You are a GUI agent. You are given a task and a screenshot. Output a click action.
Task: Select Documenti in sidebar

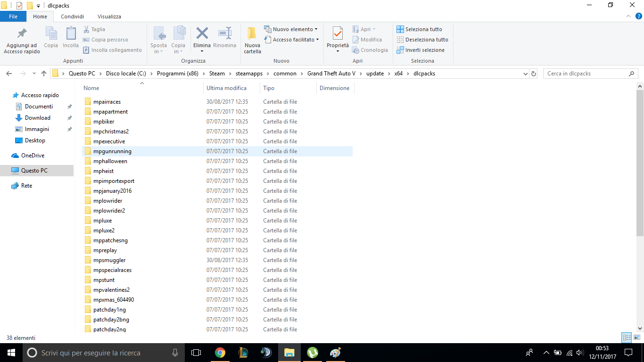[x=39, y=107]
